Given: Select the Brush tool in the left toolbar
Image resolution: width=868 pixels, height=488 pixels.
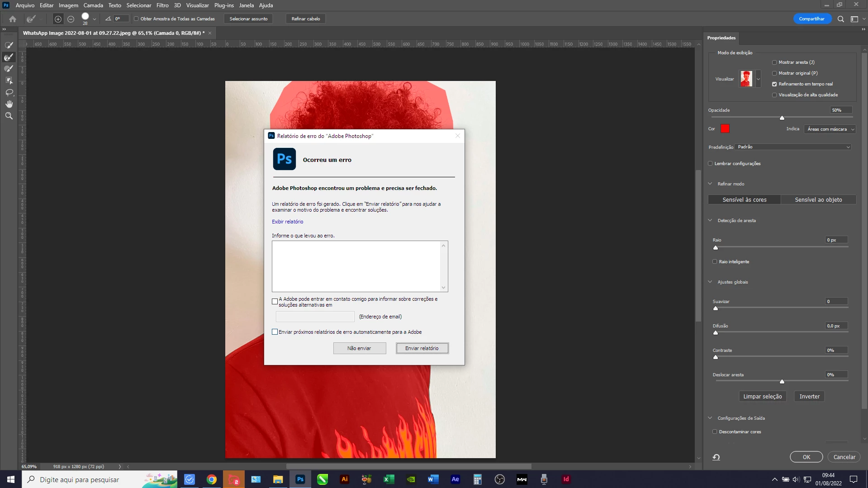Looking at the screenshot, I should [x=9, y=69].
